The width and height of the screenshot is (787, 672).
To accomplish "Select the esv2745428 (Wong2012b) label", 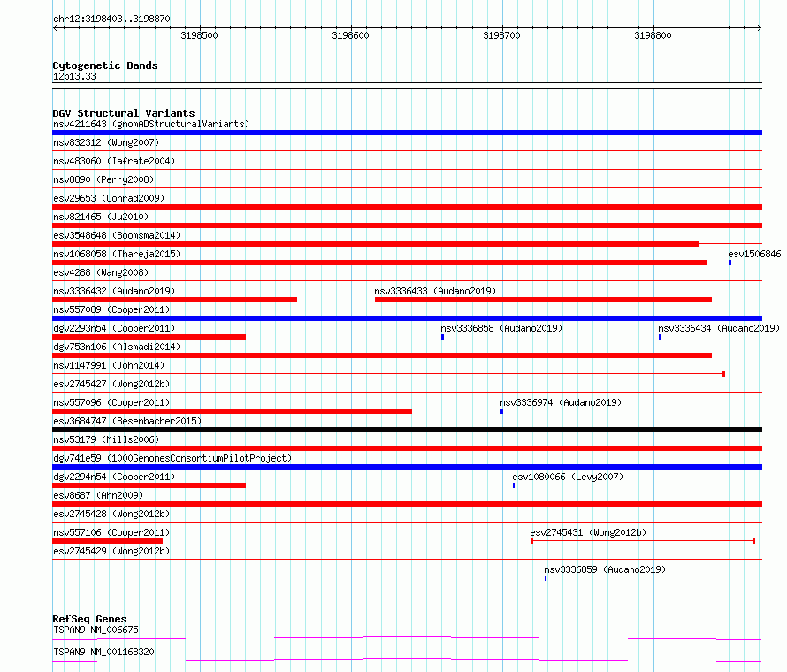I will pos(111,514).
